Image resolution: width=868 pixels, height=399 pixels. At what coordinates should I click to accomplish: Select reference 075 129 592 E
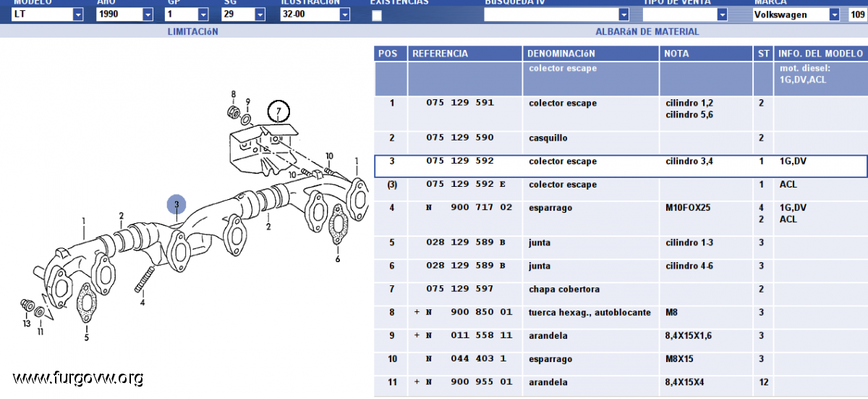[x=466, y=185]
